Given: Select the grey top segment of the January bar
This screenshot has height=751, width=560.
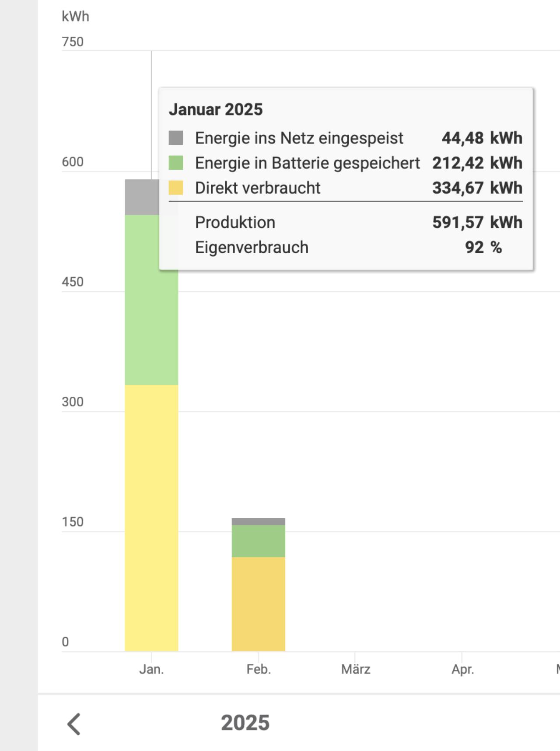Looking at the screenshot, I should 142,198.
